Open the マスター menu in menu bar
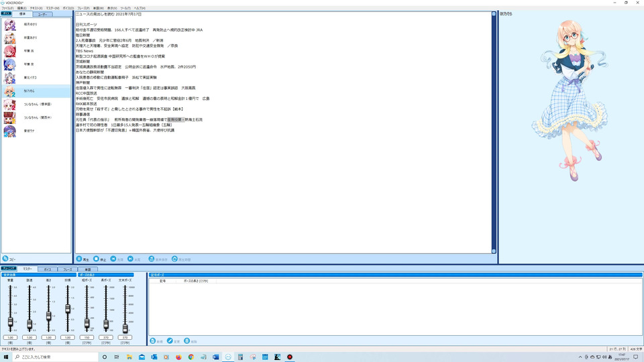Viewport: 644px width, 362px height. [x=52, y=8]
